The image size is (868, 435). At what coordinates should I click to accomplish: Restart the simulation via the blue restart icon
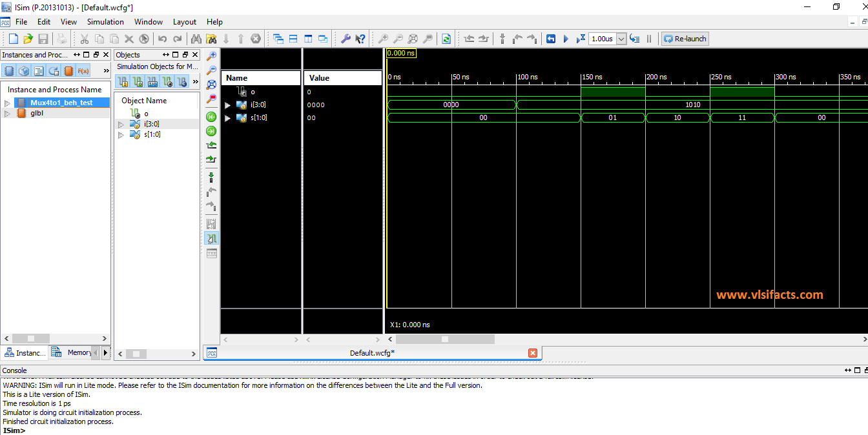550,38
